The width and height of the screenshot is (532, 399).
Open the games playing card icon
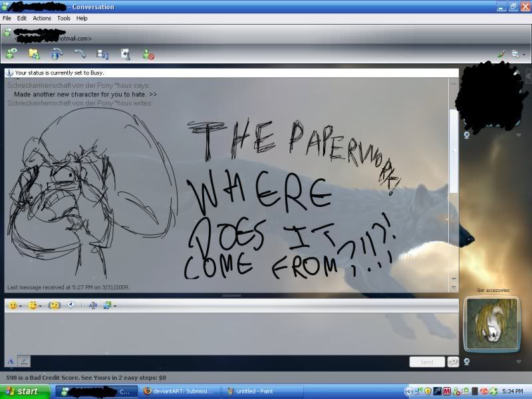[126, 54]
